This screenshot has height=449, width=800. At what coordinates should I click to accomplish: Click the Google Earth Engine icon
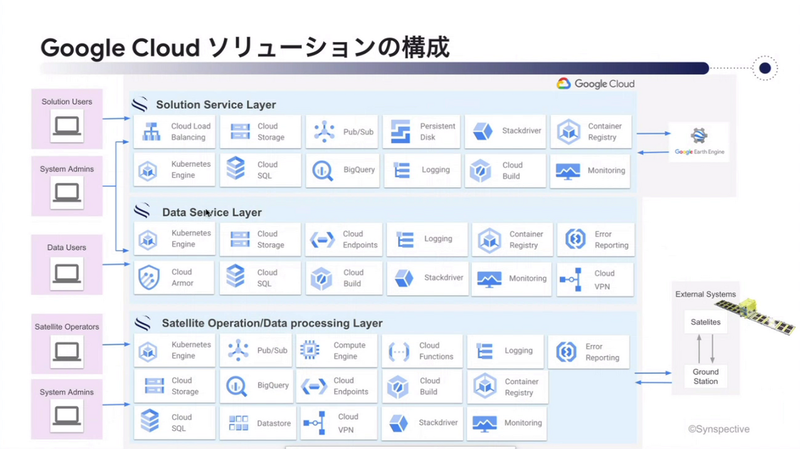click(x=699, y=136)
